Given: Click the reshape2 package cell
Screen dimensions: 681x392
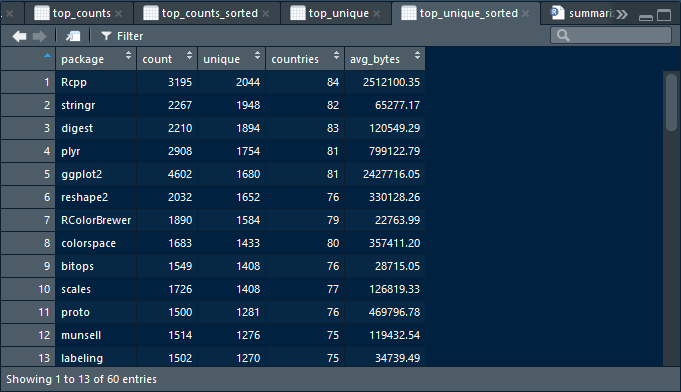Looking at the screenshot, I should pos(96,197).
